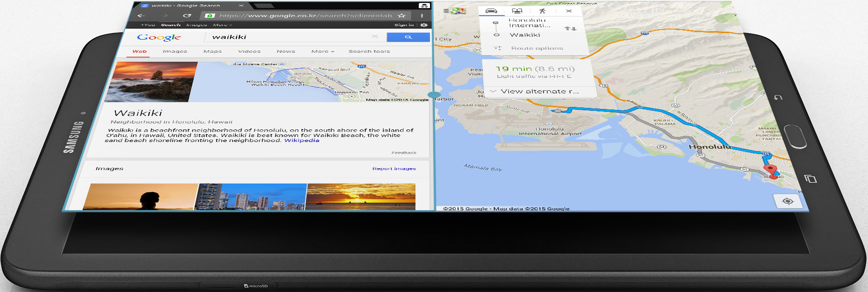Screen dimensions: 868x292
Task: Switch to the Maps results tab
Action: (212, 51)
